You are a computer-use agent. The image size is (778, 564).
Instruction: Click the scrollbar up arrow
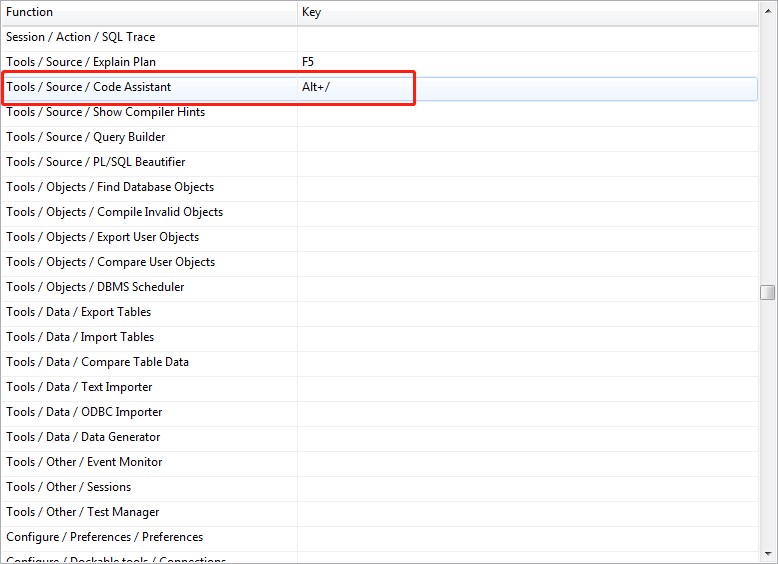coord(768,10)
